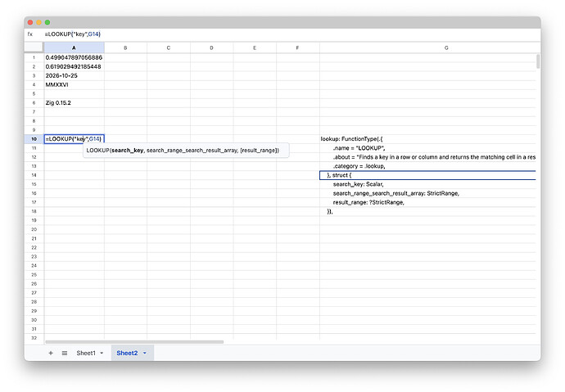
Task: Select cell with date 2026-10-25
Action: coord(74,75)
